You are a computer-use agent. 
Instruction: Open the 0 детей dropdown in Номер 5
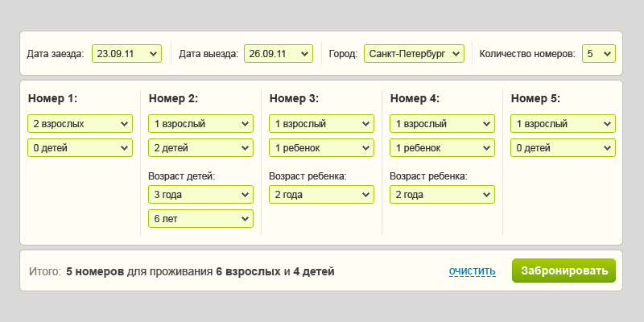(563, 148)
